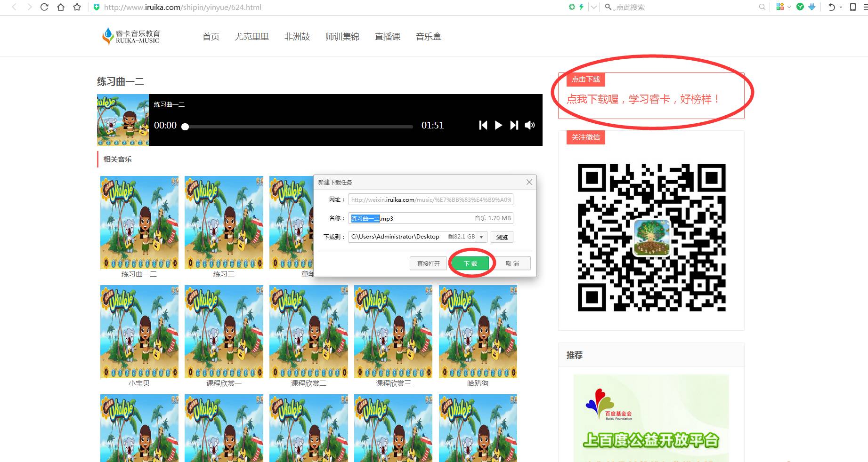The height and width of the screenshot is (462, 868).
Task: Open the 尤克里里 navigation item
Action: (x=252, y=36)
